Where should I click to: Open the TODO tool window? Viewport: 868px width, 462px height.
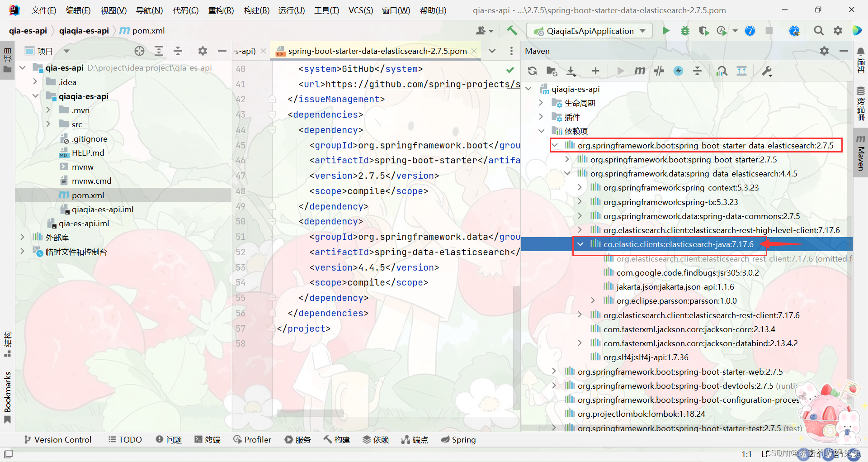coord(125,439)
